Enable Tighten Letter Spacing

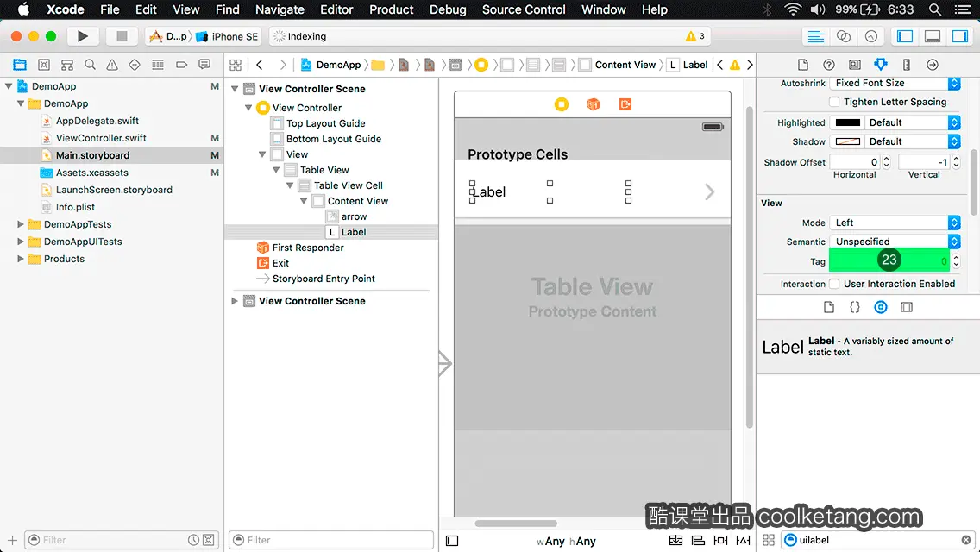833,102
